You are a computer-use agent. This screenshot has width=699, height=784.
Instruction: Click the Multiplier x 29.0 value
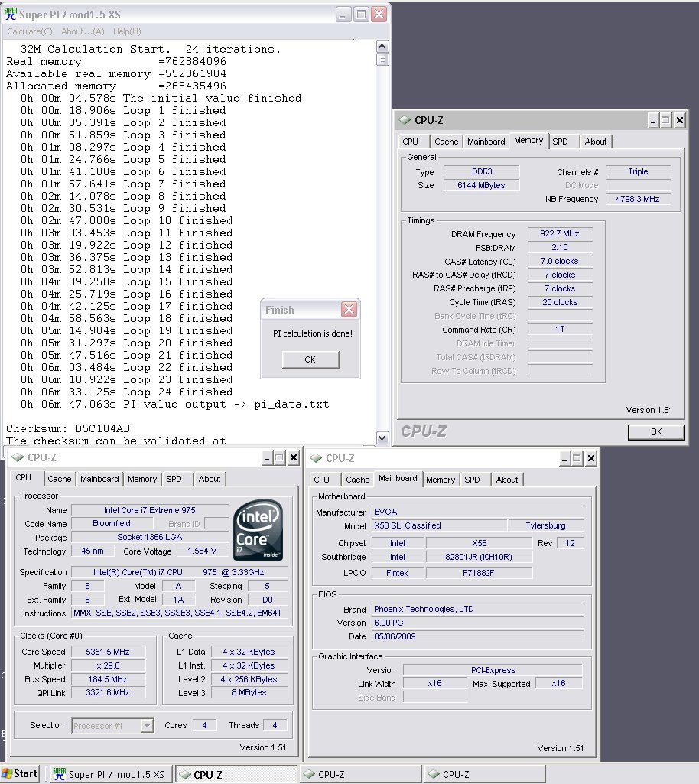click(108, 666)
